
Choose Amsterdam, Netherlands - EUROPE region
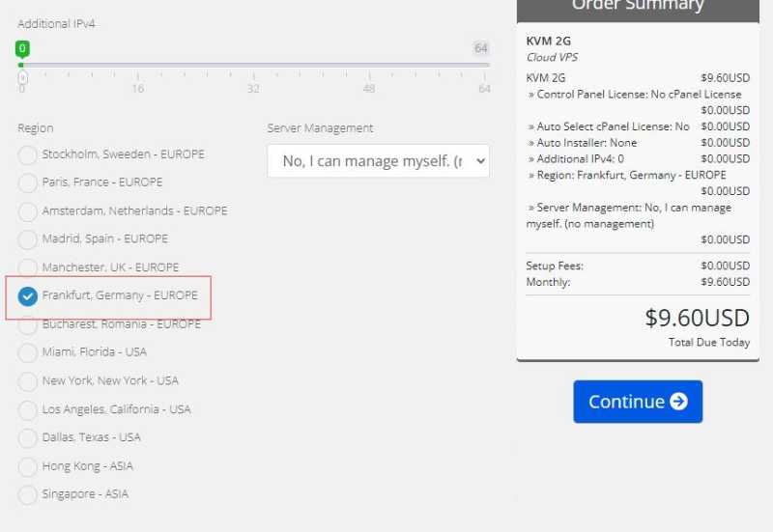[x=27, y=211]
